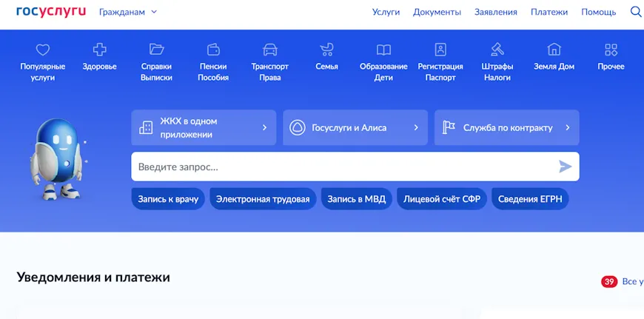Click the ID card Регистрация Паспорт icon
This screenshot has height=319, width=644.
coord(440,50)
